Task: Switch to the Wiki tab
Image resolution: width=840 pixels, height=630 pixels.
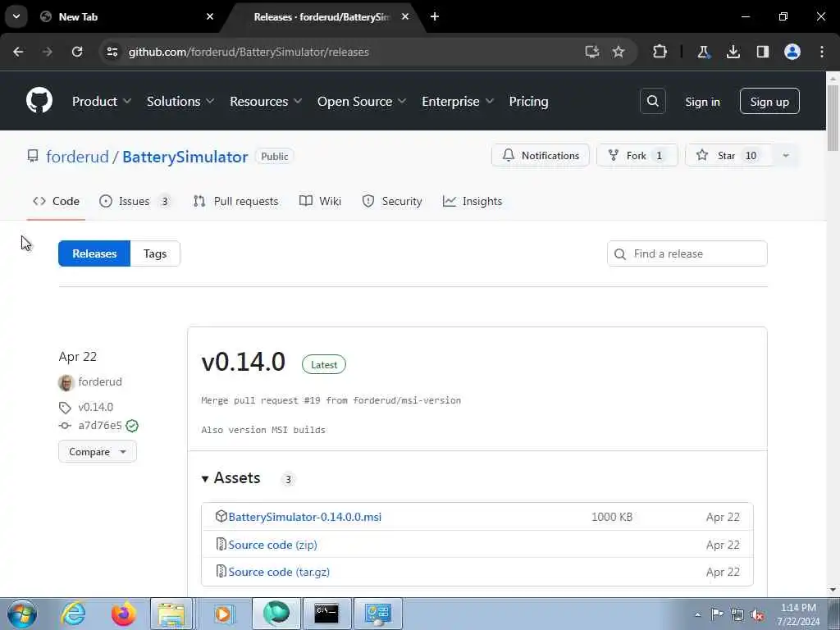Action: pos(321,201)
